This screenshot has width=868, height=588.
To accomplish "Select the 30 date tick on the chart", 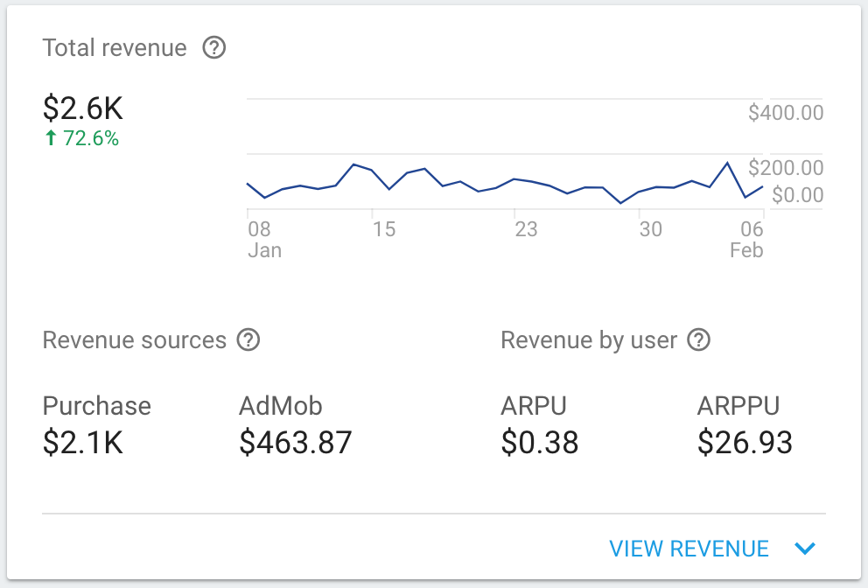I will tap(650, 230).
